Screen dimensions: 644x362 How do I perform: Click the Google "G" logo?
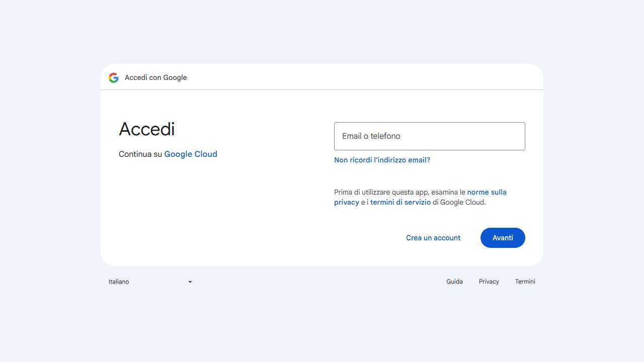(x=114, y=77)
